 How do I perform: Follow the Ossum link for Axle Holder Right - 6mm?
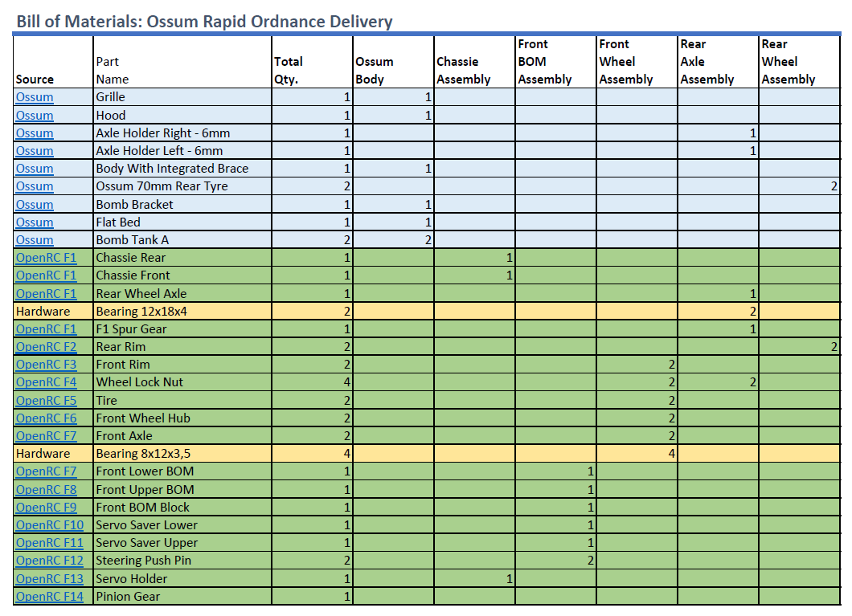tap(35, 133)
